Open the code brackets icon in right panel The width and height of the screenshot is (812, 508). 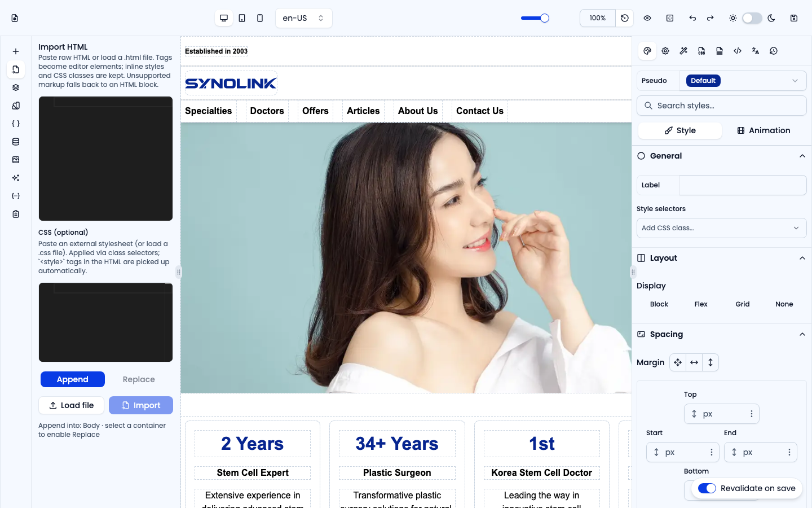pyautogui.click(x=738, y=51)
